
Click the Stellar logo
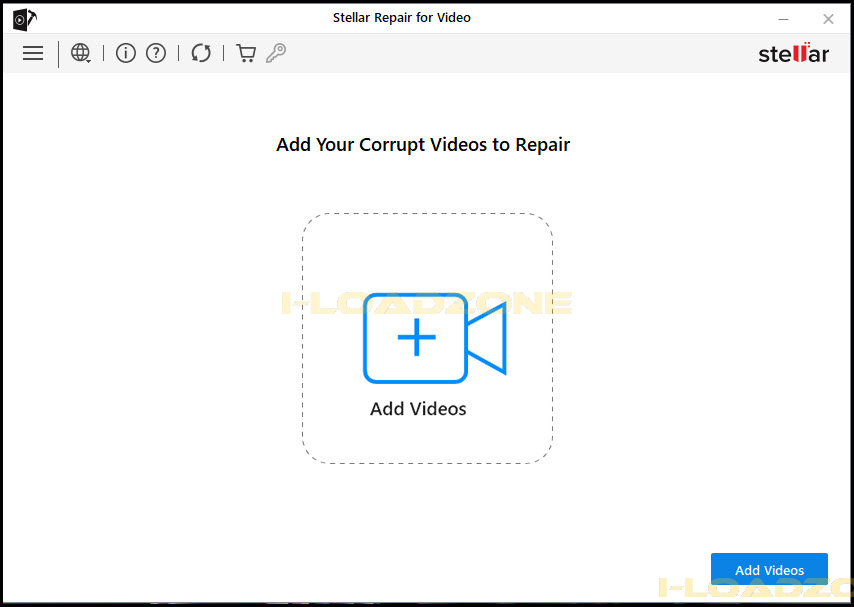tap(794, 53)
